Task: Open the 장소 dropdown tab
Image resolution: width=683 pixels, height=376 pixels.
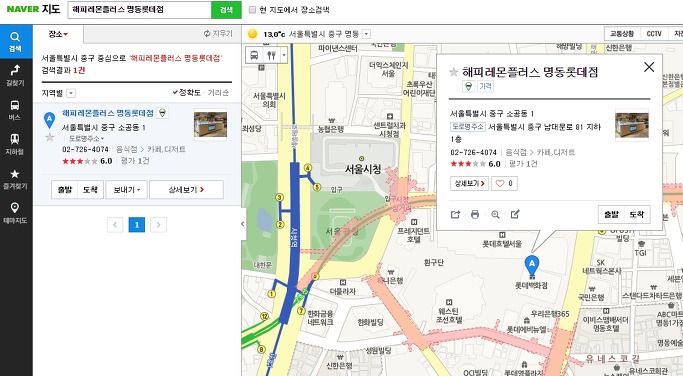Action: tap(58, 34)
